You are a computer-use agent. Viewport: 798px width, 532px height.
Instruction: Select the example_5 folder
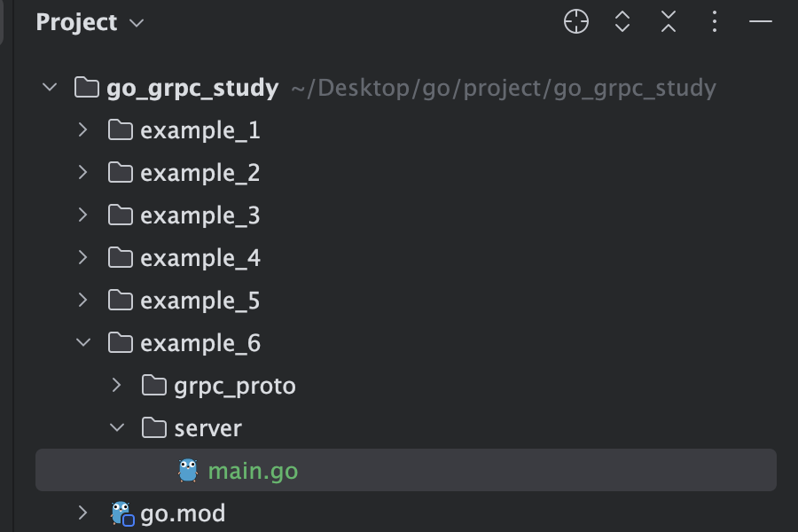(200, 300)
